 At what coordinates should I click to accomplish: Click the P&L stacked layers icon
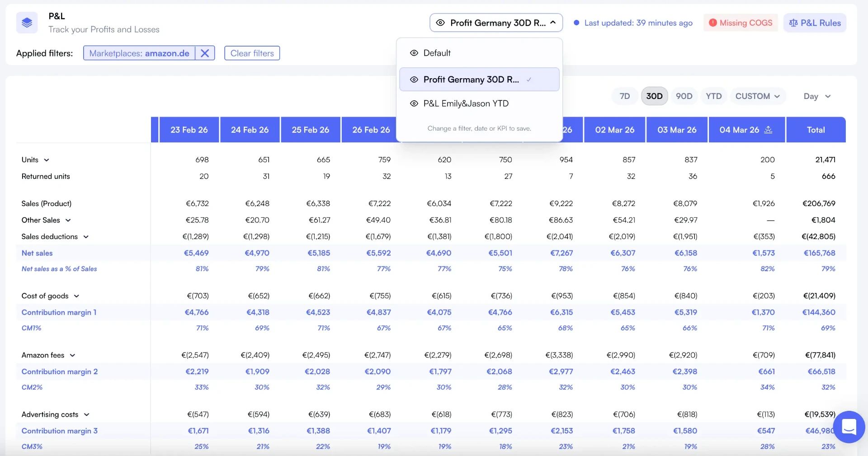[27, 23]
